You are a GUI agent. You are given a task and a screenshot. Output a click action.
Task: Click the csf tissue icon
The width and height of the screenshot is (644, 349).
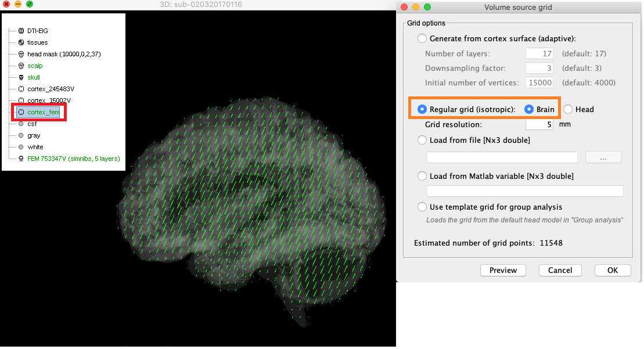[21, 124]
